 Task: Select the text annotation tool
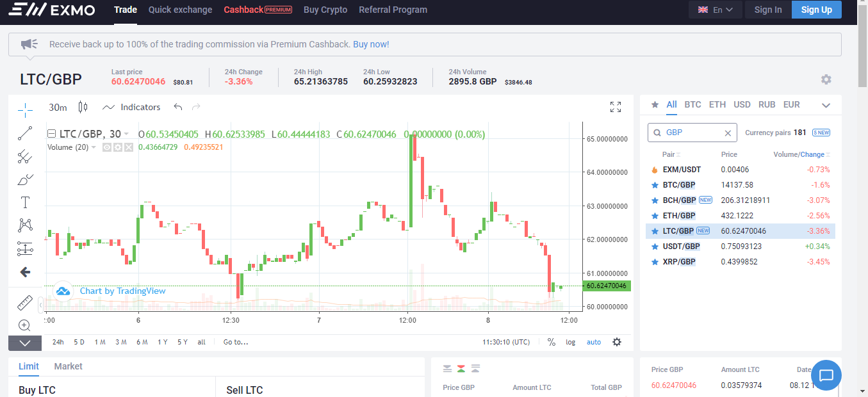(25, 202)
